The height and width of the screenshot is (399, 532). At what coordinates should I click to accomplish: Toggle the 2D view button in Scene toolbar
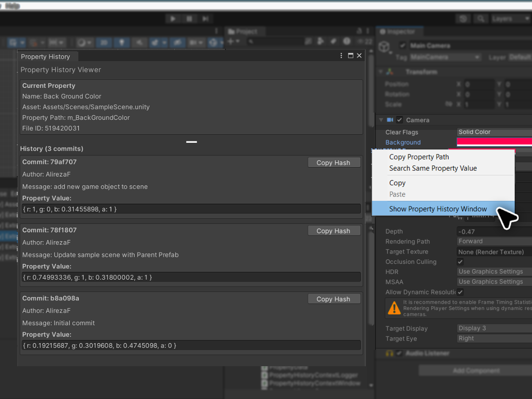pyautogui.click(x=104, y=43)
